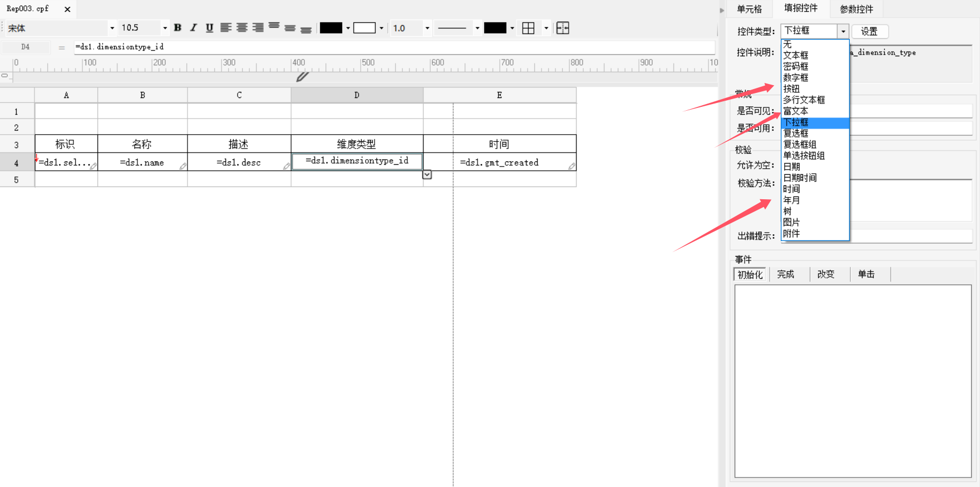
Task: Click the 控件类型 combo box arrow
Action: [843, 31]
